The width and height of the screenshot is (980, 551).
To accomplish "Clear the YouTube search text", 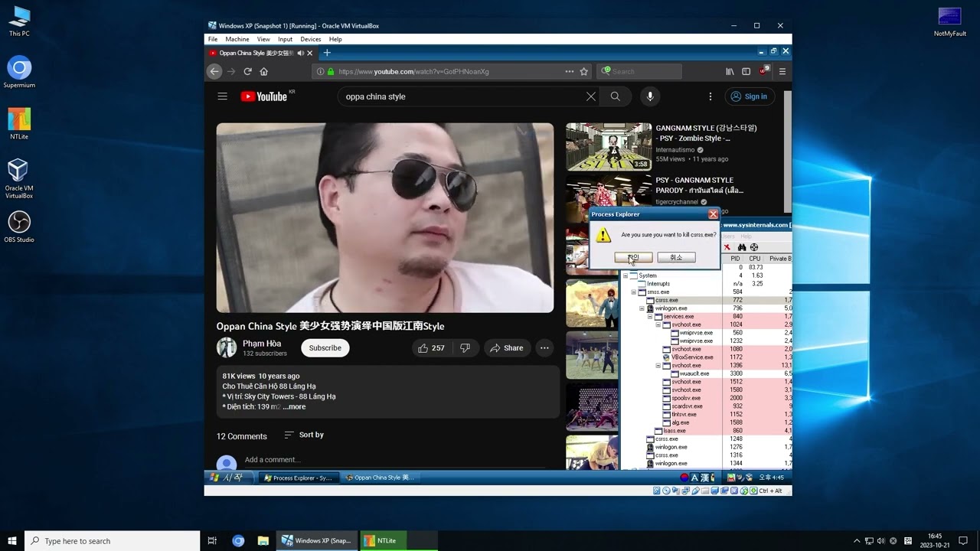I will pos(591,96).
